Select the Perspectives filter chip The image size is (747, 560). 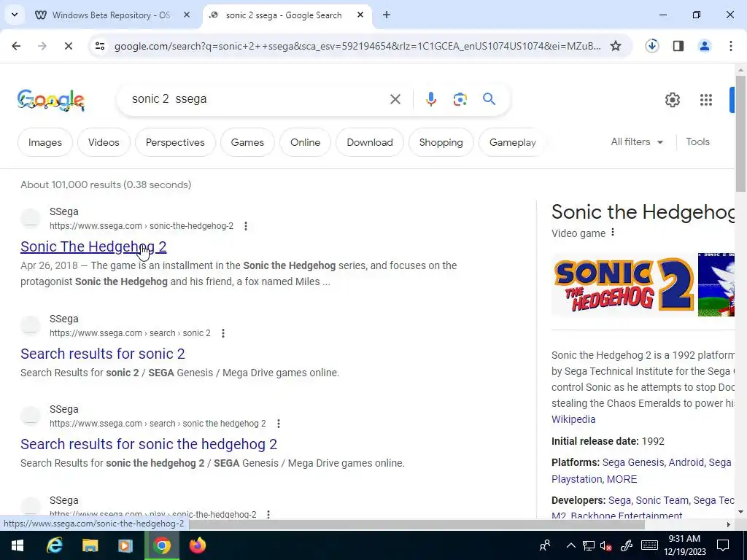pos(175,142)
